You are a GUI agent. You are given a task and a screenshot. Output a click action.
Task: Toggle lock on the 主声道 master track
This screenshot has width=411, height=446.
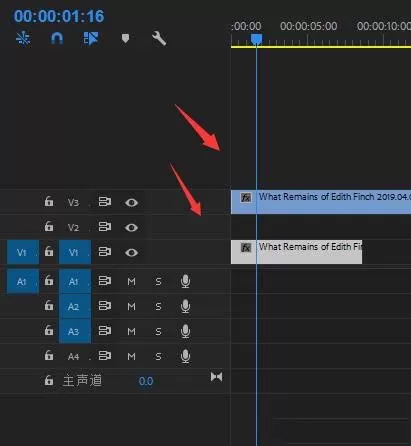pyautogui.click(x=49, y=381)
